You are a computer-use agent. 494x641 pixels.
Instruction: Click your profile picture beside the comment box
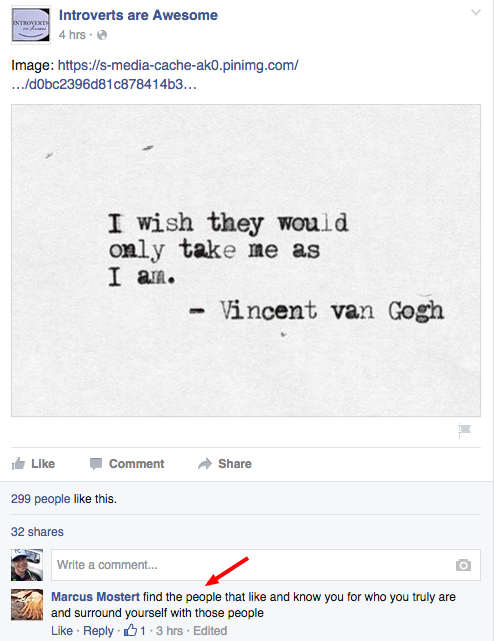[27, 565]
